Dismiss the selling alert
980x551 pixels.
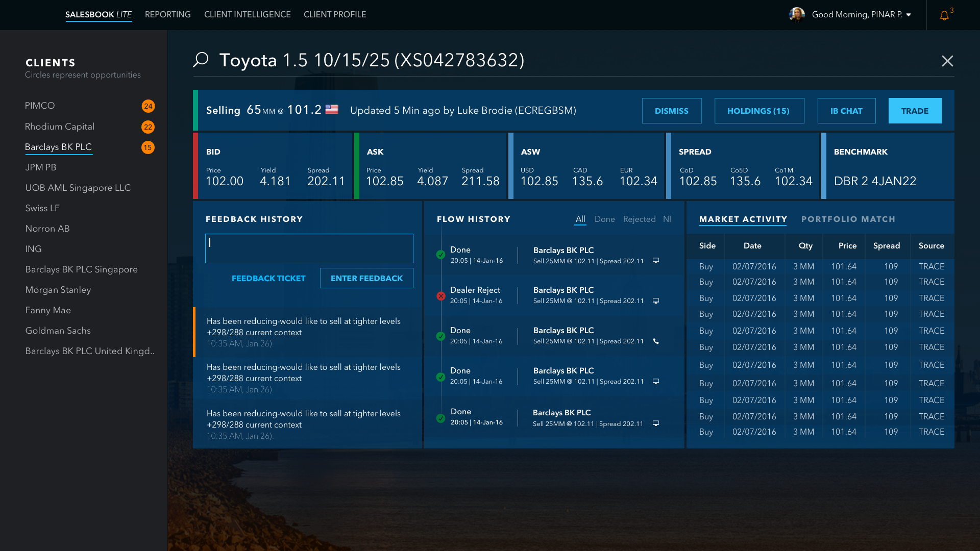pos(672,111)
